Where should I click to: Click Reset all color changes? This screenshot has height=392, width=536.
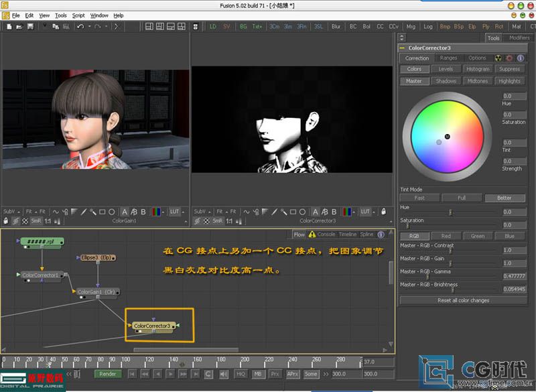point(463,300)
